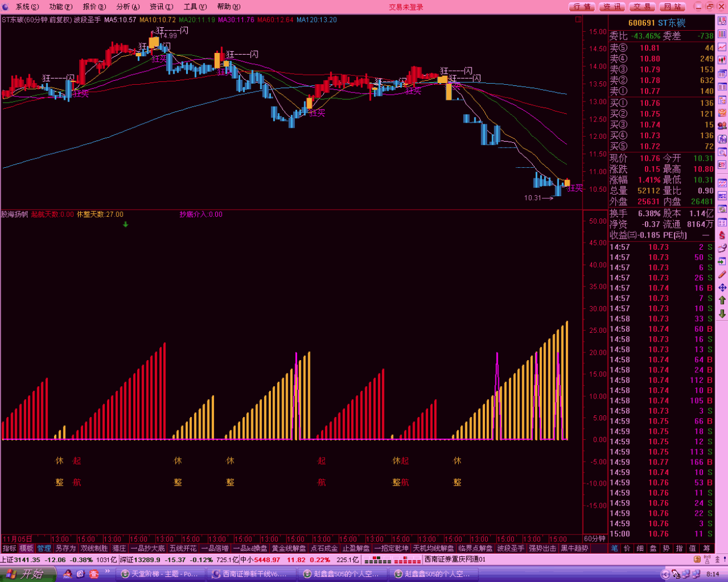Click the green arrow window icon in sidebar
Screen dimensions: 728x582
coord(722,261)
